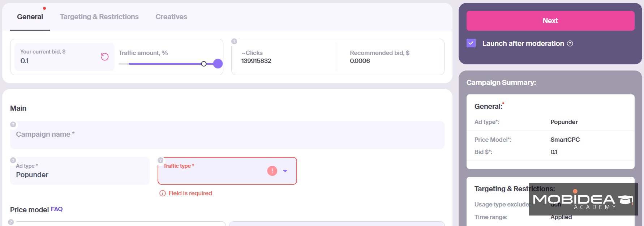Open the Creatives tab
The image size is (644, 226).
(171, 17)
